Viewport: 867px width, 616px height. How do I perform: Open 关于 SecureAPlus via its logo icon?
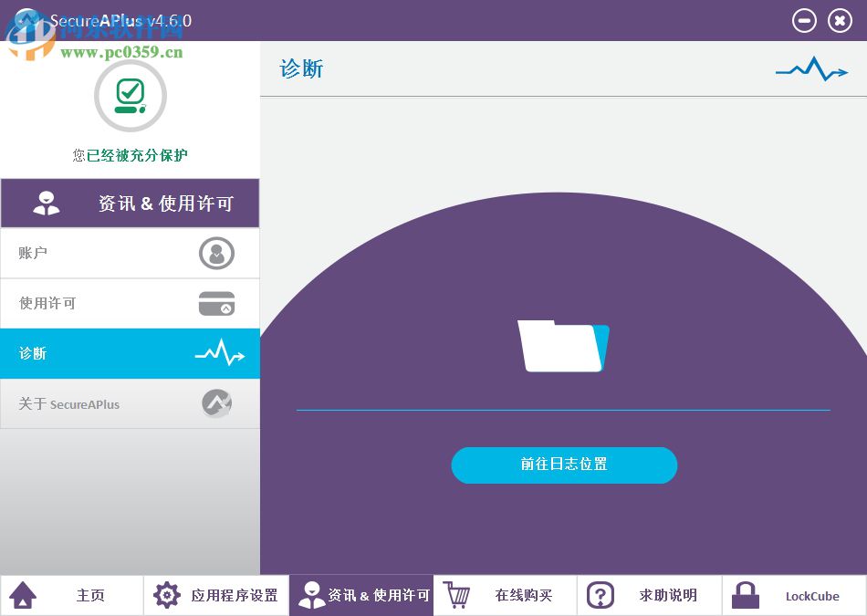click(x=216, y=402)
